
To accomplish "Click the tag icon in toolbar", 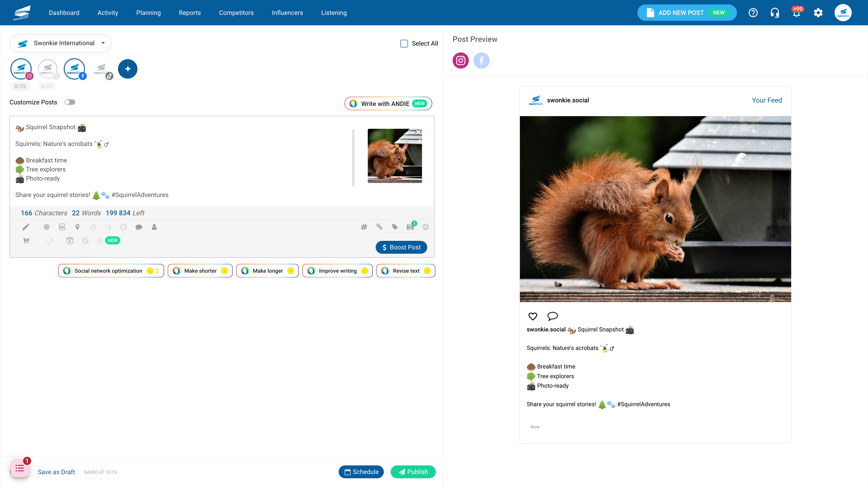I will pos(395,227).
